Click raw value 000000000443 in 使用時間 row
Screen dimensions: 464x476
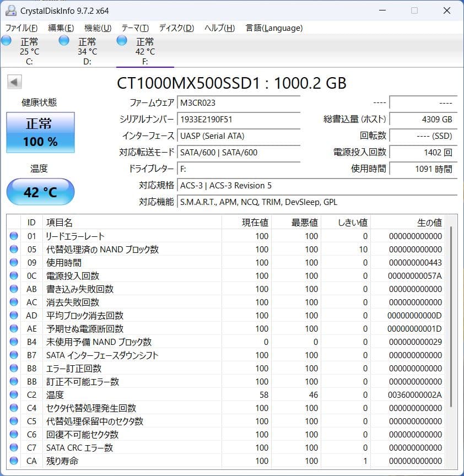click(x=416, y=262)
